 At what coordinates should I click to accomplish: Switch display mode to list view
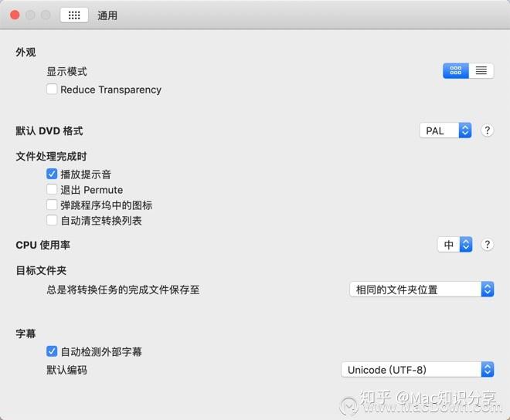click(x=481, y=70)
